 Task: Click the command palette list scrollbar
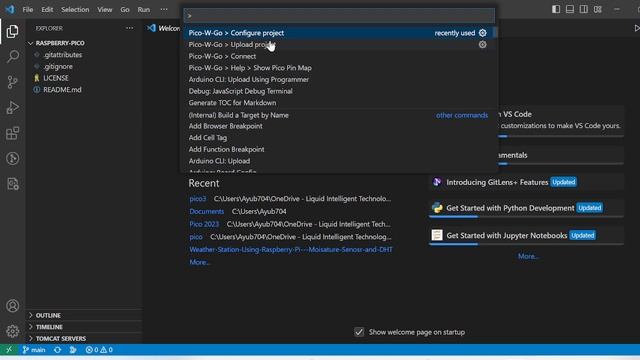click(495, 32)
